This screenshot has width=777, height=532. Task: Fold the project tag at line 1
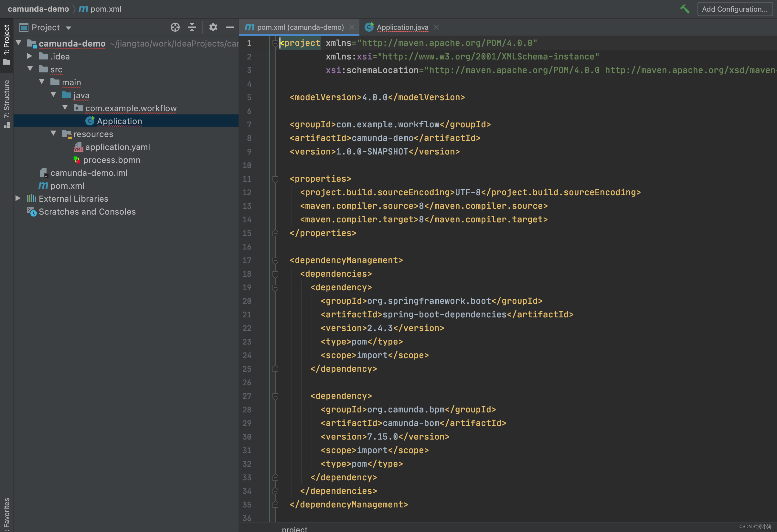[275, 43]
